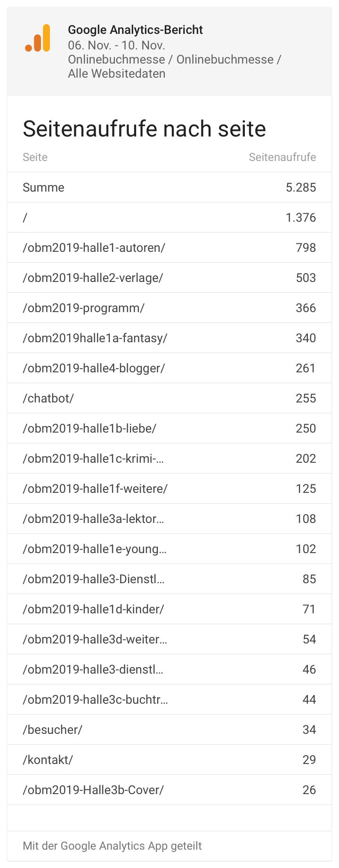339x868 pixels.
Task: Select the /chatbot/ page row
Action: coord(169,398)
